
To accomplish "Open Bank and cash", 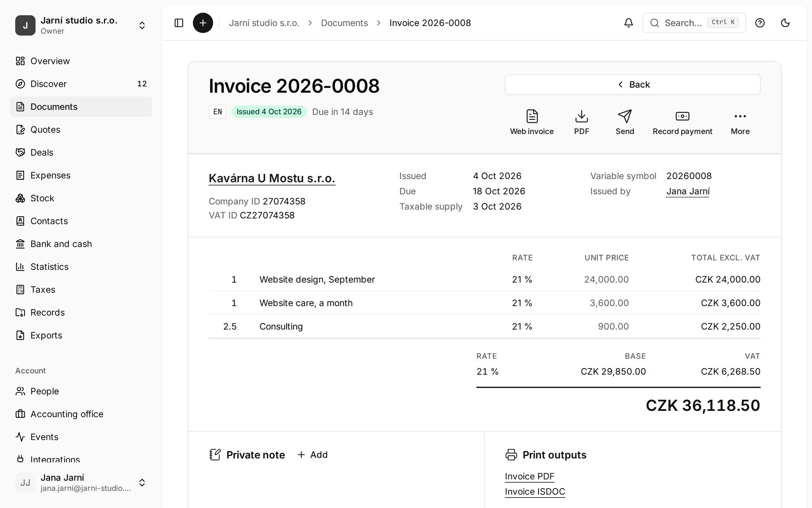I will [x=81, y=244].
